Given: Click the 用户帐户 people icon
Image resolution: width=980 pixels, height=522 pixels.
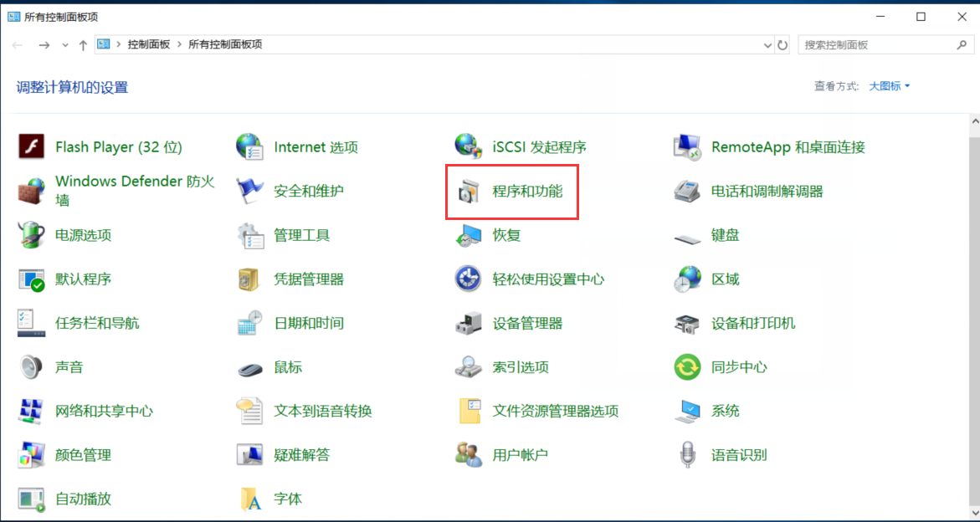Looking at the screenshot, I should (469, 454).
